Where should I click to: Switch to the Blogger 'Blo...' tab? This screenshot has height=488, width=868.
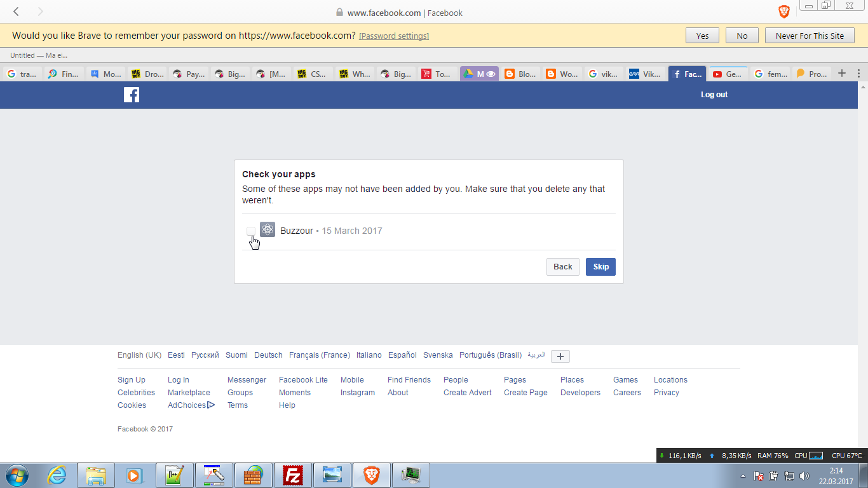(x=521, y=74)
